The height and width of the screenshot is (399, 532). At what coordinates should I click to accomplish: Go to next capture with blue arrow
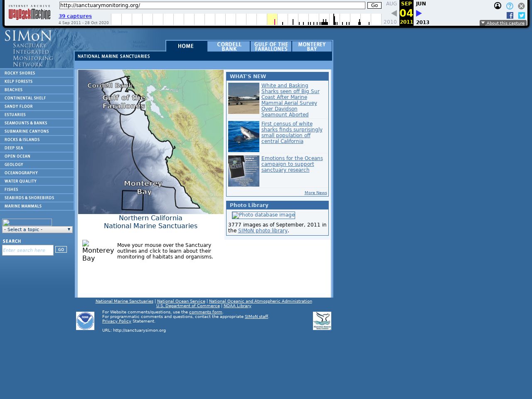419,13
